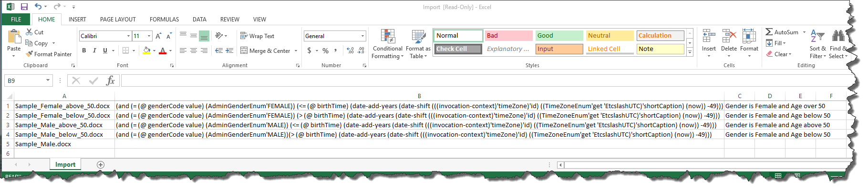Click the Format as Table icon
Image resolution: width=868 pixels, height=191 pixels.
point(418,37)
